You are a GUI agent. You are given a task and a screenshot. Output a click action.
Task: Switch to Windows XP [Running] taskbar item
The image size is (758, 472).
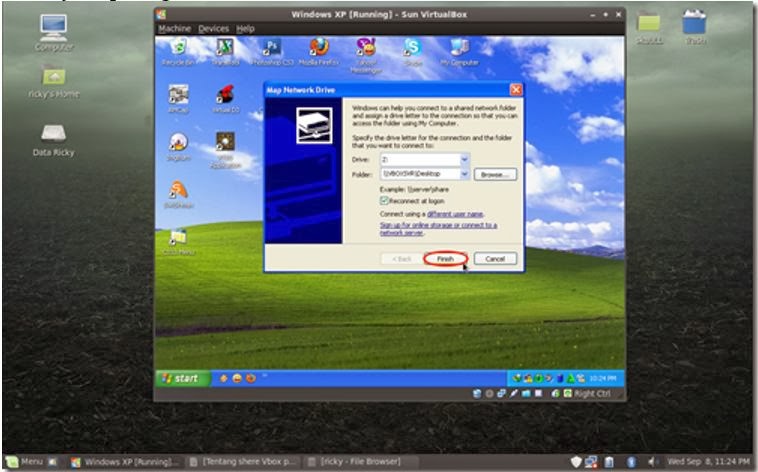[x=126, y=462]
